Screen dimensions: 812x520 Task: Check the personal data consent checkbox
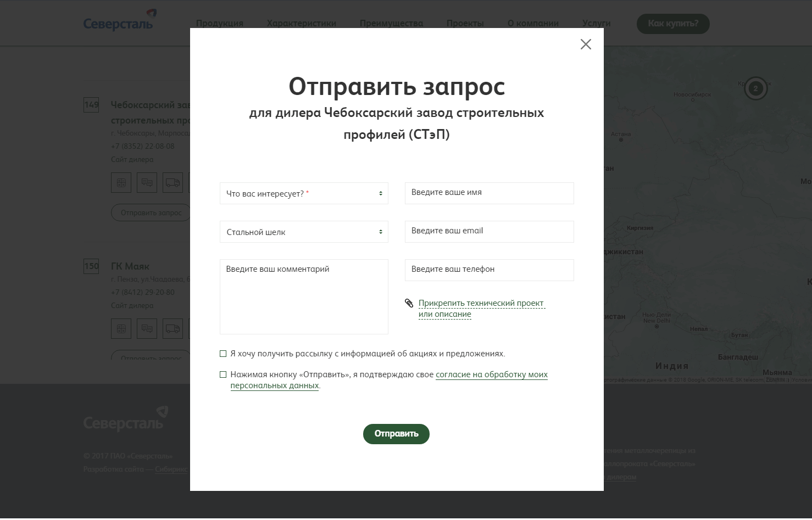pos(223,374)
